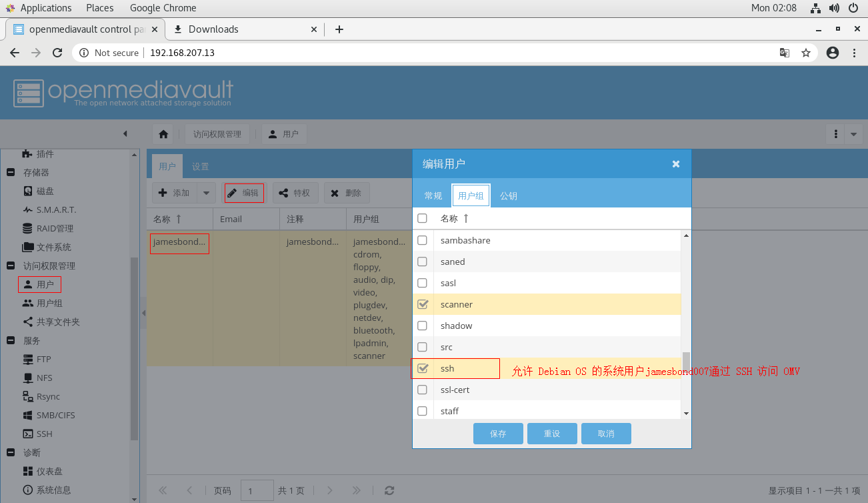
Task: Click 取消 cancel button
Action: (606, 434)
